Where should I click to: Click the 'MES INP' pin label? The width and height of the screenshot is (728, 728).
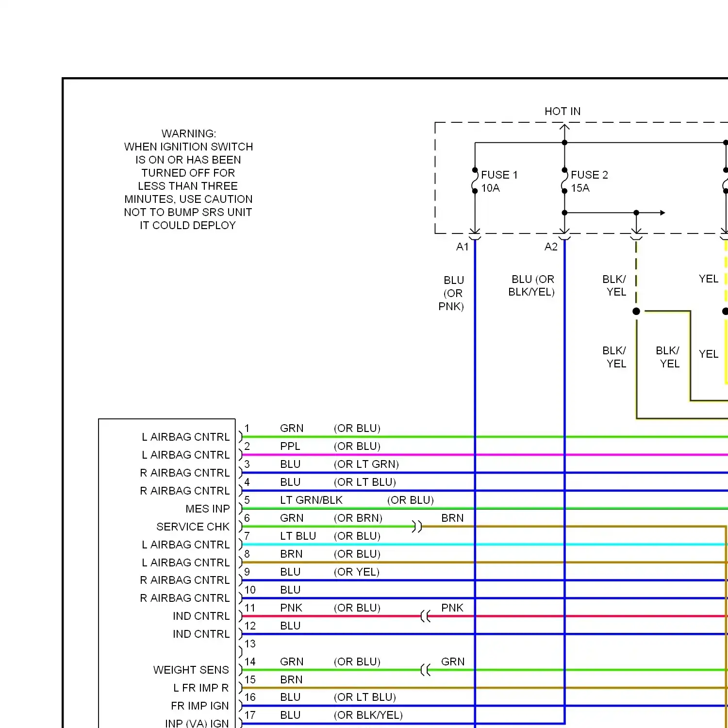[208, 509]
